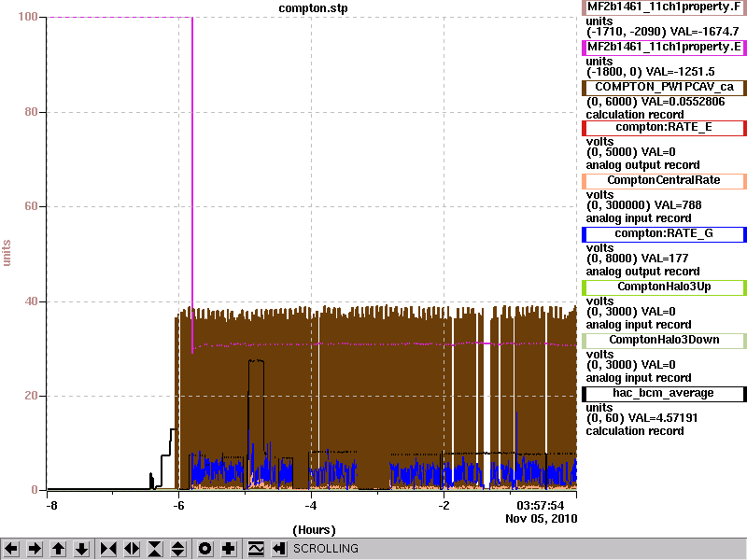The image size is (747, 560).
Task: Zoom in horizontally with inward bowtie icon
Action: 108,549
